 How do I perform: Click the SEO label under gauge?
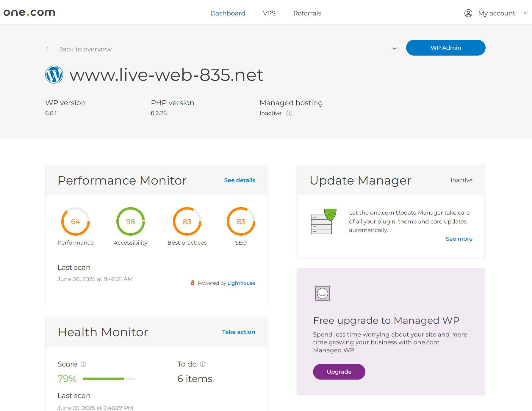pos(241,243)
